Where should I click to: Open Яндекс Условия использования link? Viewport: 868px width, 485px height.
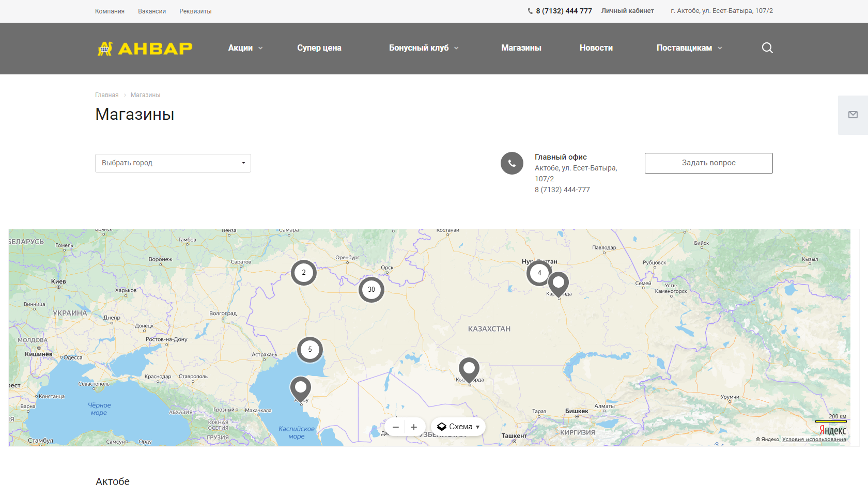tap(814, 440)
